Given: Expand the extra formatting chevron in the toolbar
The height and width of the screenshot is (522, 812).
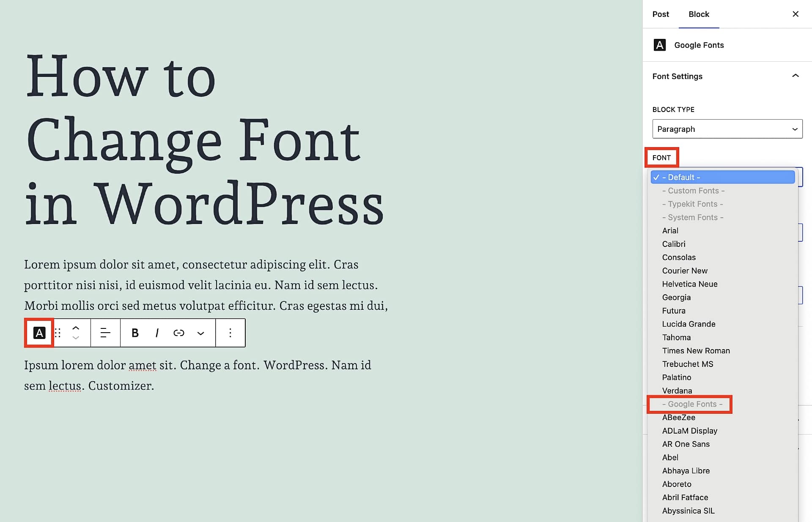Looking at the screenshot, I should pyautogui.click(x=200, y=333).
